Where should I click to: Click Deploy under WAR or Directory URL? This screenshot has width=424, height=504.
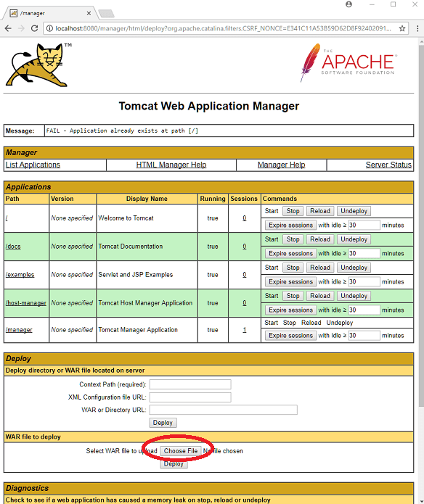(x=163, y=423)
